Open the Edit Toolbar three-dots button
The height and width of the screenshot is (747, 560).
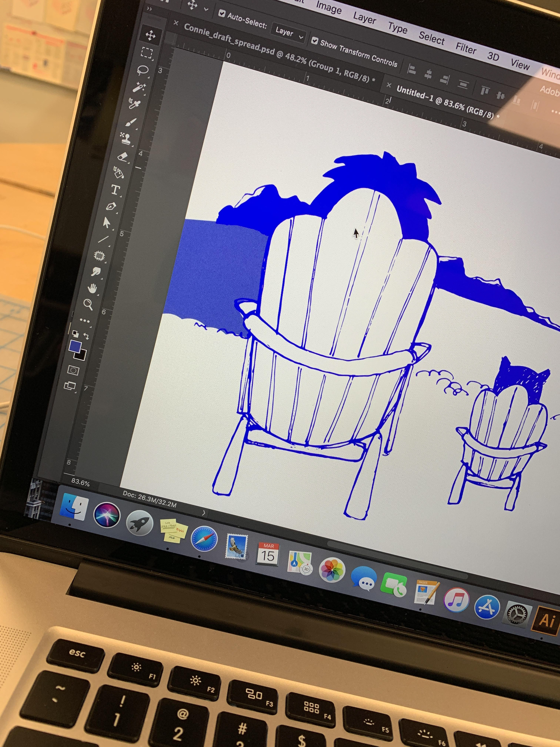pyautogui.click(x=84, y=321)
